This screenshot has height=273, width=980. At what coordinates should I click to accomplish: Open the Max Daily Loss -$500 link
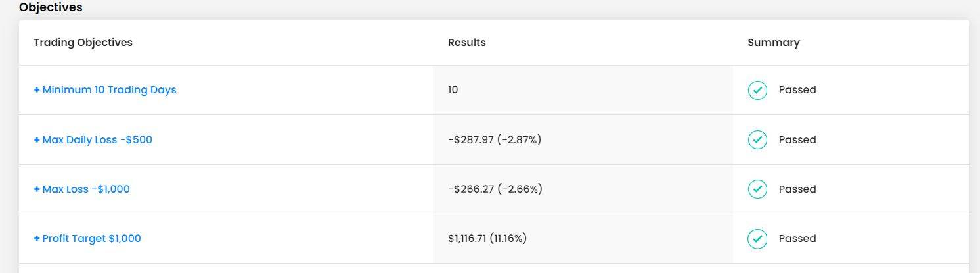click(x=97, y=140)
